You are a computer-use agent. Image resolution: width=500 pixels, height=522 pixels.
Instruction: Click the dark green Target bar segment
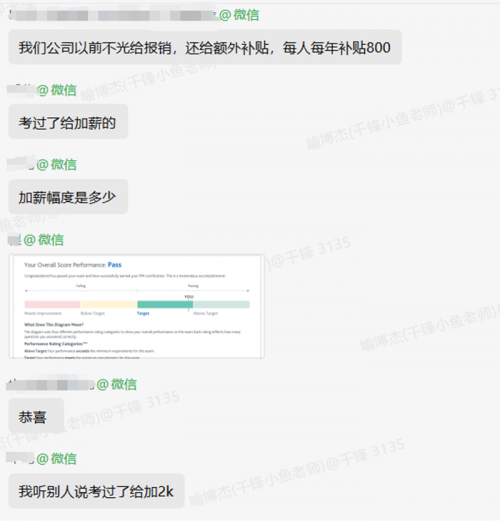[x=165, y=304]
